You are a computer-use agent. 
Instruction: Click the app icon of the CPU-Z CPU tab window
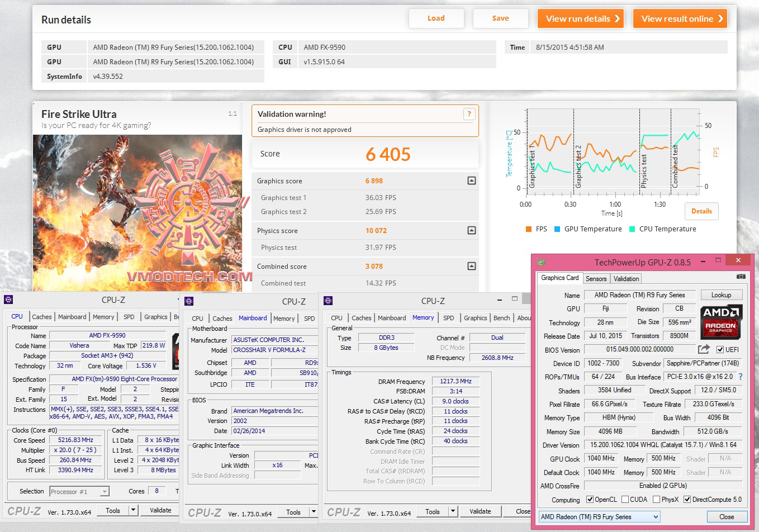click(x=8, y=300)
